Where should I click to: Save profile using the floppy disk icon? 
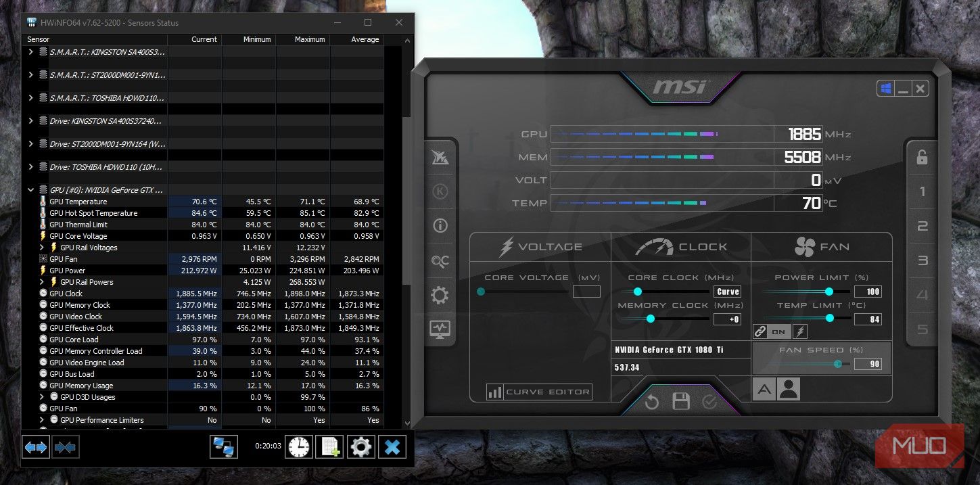pos(680,401)
